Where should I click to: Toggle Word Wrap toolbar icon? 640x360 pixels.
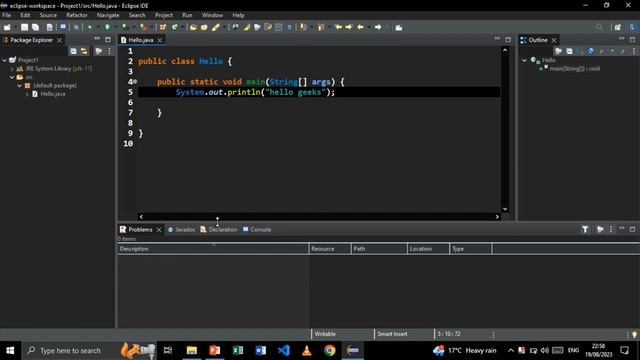268,27
